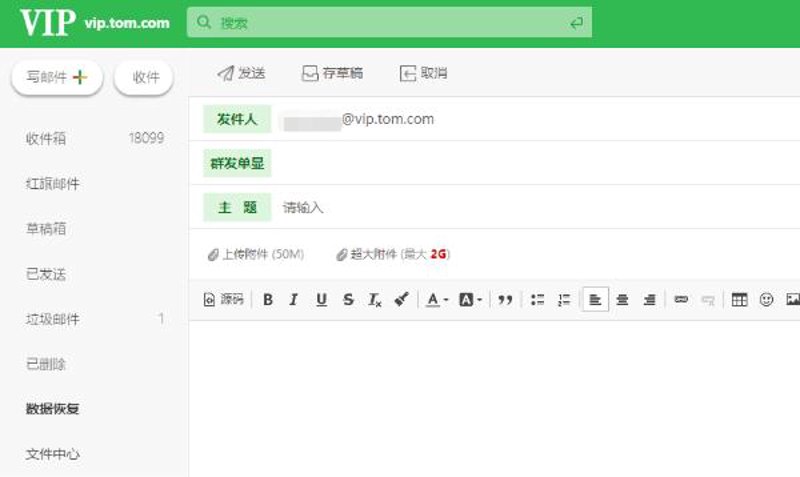This screenshot has width=800, height=477.
Task: Add oversized attachment 超大附件
Action: pos(393,254)
